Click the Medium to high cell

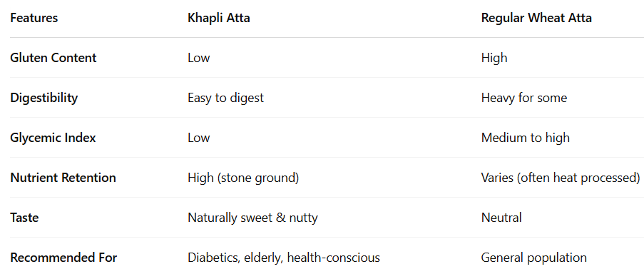(526, 138)
